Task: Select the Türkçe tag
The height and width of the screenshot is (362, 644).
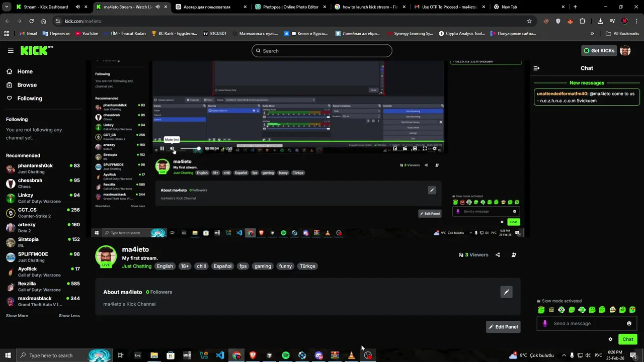Action: point(307,266)
